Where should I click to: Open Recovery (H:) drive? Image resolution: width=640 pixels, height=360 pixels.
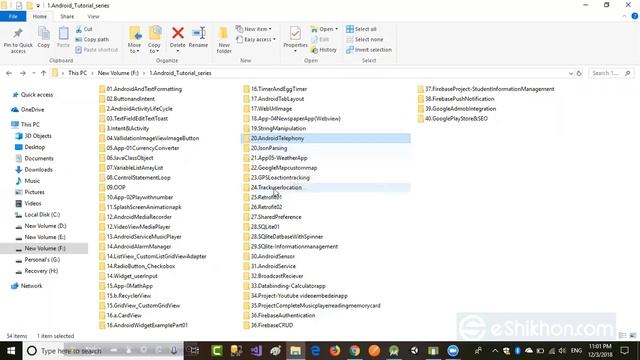36,271
